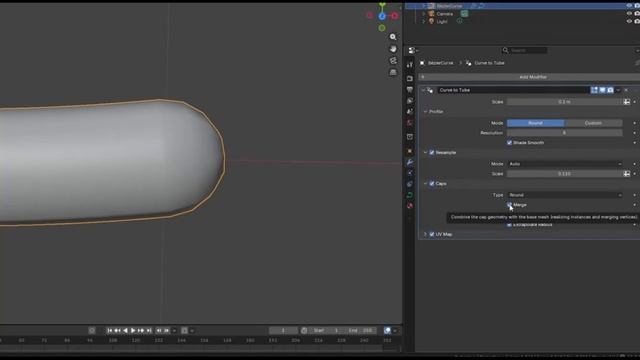
Task: Toggle the Merge checkbox
Action: (x=509, y=205)
